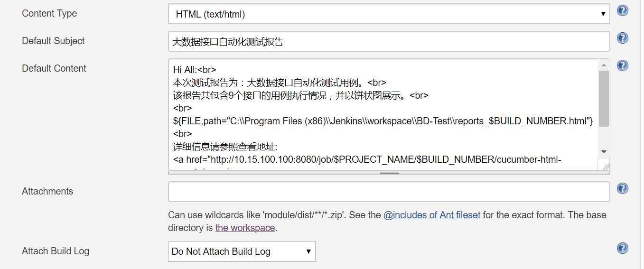Show help for Default Subject field
The image size is (644, 269).
coord(622,38)
